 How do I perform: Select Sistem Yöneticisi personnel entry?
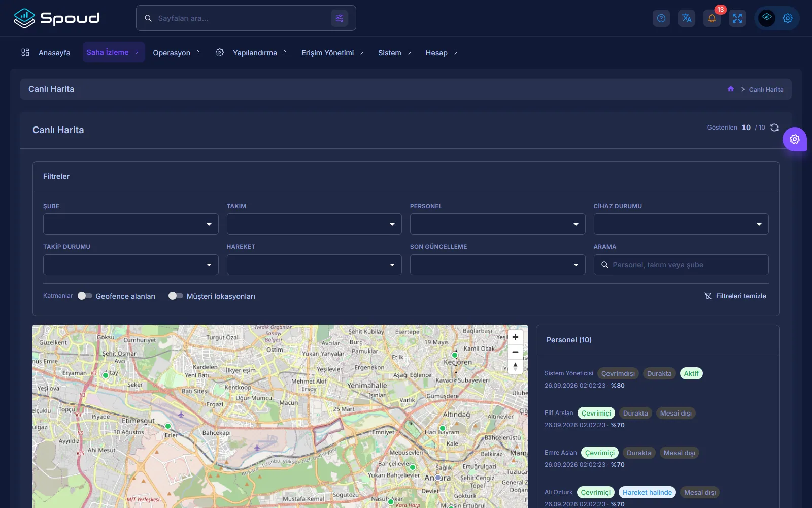658,379
